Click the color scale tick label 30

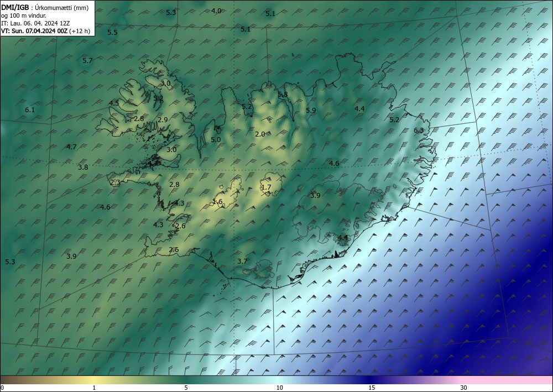tap(463, 388)
